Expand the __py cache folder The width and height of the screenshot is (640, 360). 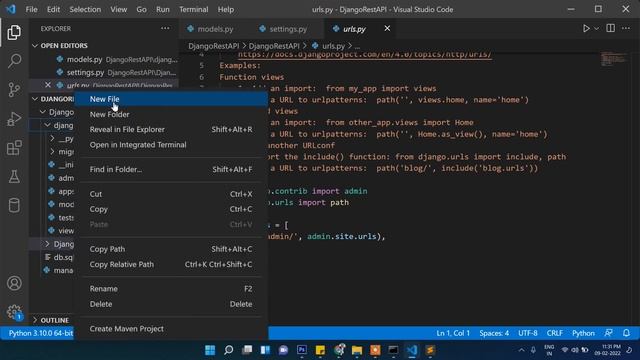pyautogui.click(x=52, y=139)
